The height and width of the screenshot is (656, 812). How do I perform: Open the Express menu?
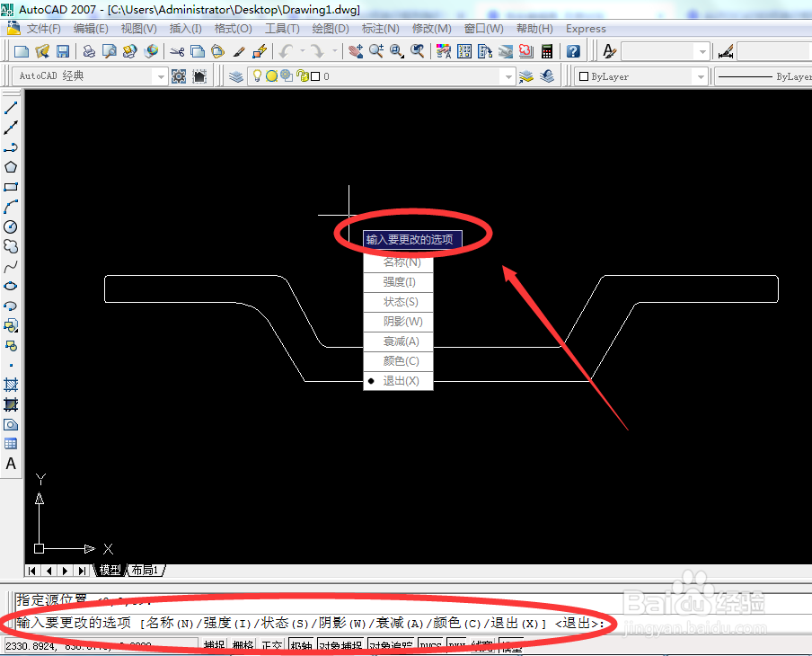(x=586, y=29)
